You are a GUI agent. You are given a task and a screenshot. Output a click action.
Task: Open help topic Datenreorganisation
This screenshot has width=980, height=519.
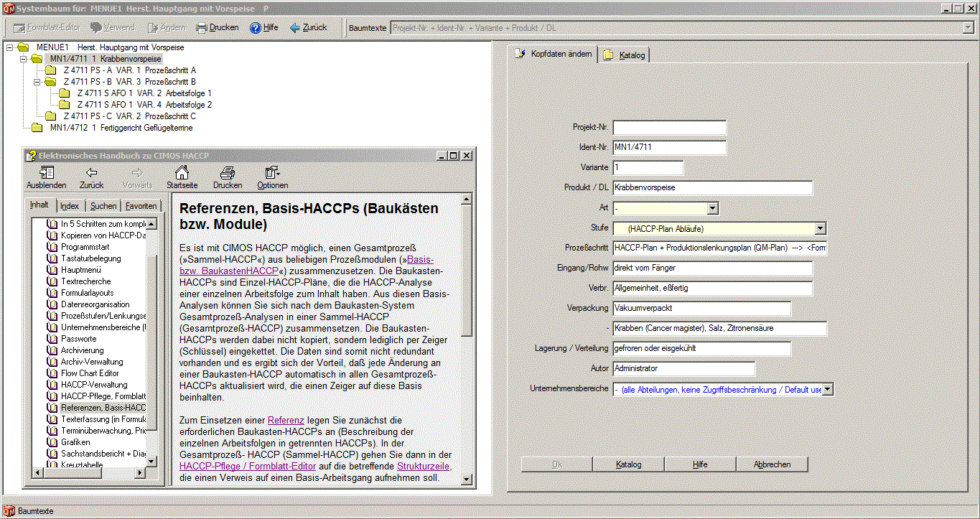(x=95, y=304)
